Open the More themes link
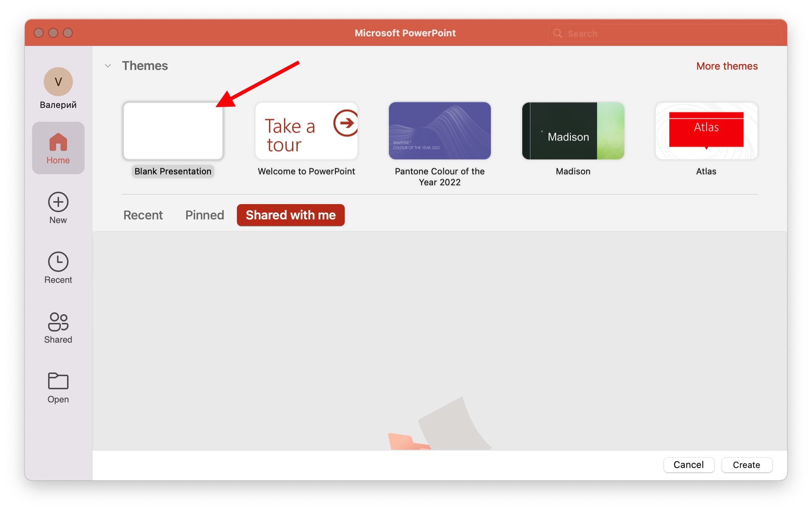The image size is (812, 511). pyautogui.click(x=727, y=66)
